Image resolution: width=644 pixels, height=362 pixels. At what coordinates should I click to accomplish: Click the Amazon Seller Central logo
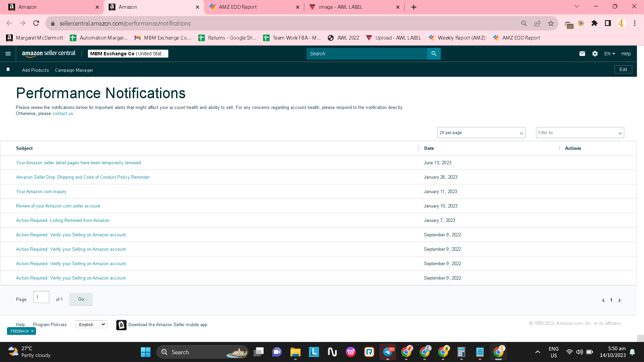(49, 54)
